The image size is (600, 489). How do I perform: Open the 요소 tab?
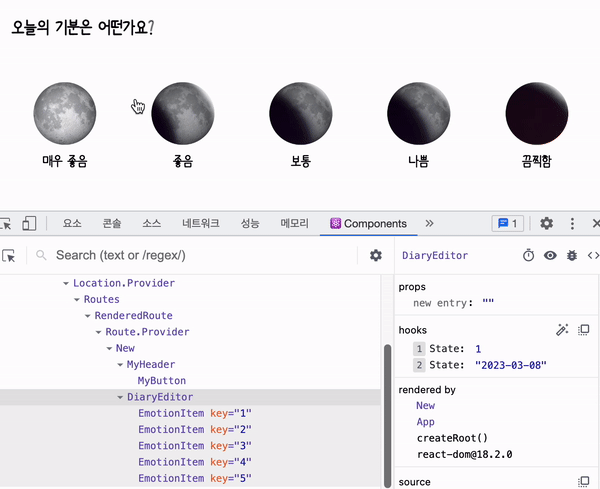pyautogui.click(x=72, y=223)
